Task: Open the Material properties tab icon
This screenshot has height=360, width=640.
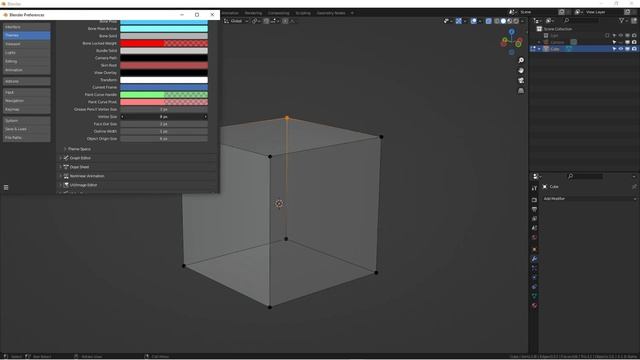Action: click(534, 306)
